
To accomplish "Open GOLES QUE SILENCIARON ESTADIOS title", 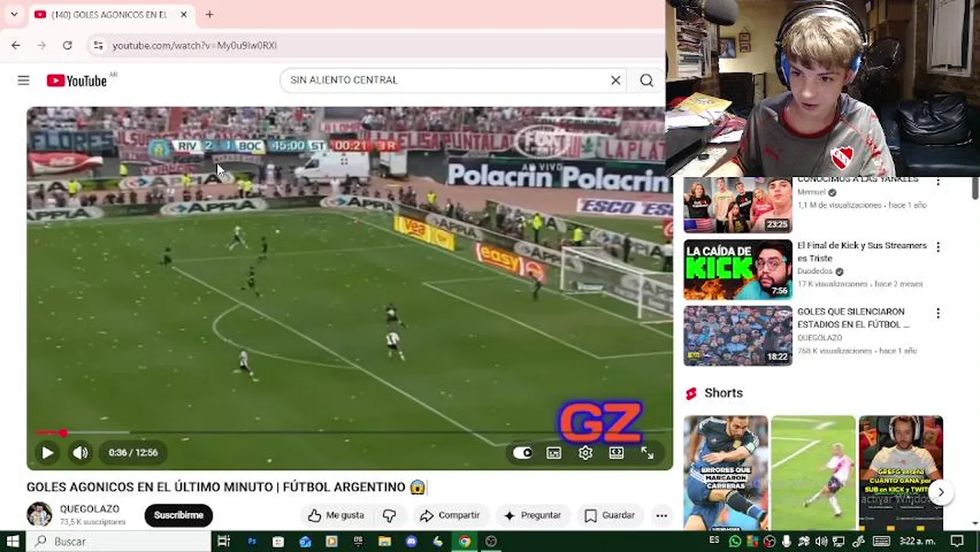I will pos(853,318).
